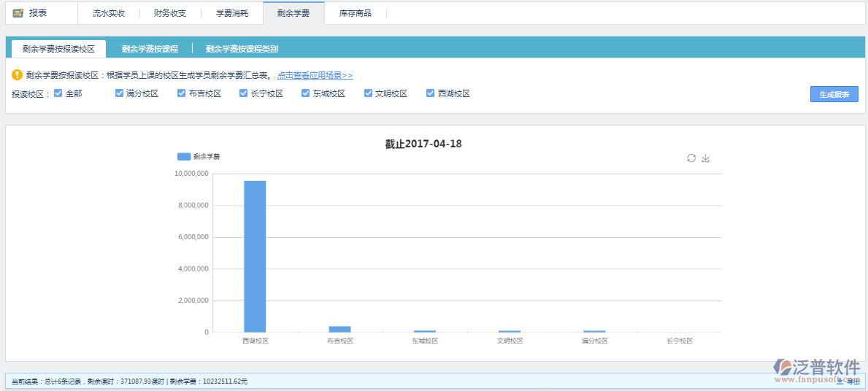Toggle the 布吉校区 checkbox
Viewport: 868px width, 391px height.
pyautogui.click(x=182, y=93)
